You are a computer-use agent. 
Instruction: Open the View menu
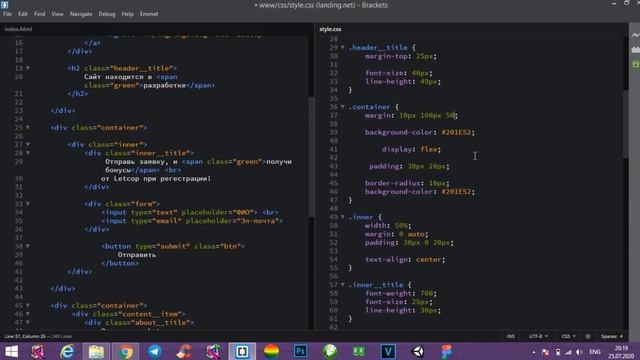click(58, 14)
